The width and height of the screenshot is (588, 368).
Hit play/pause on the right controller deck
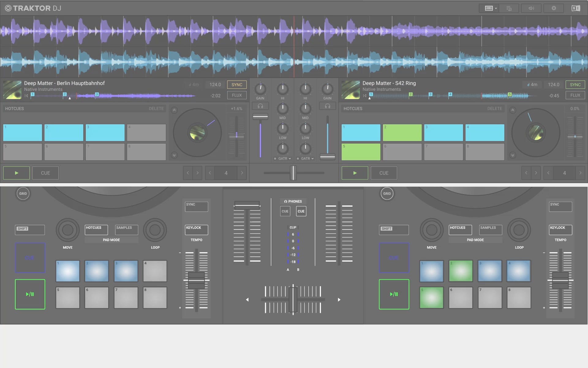pos(394,294)
